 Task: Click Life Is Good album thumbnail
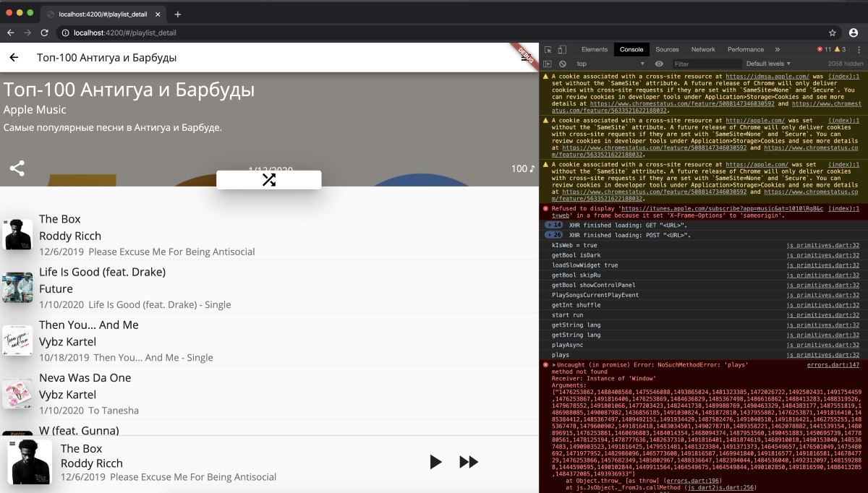17,288
